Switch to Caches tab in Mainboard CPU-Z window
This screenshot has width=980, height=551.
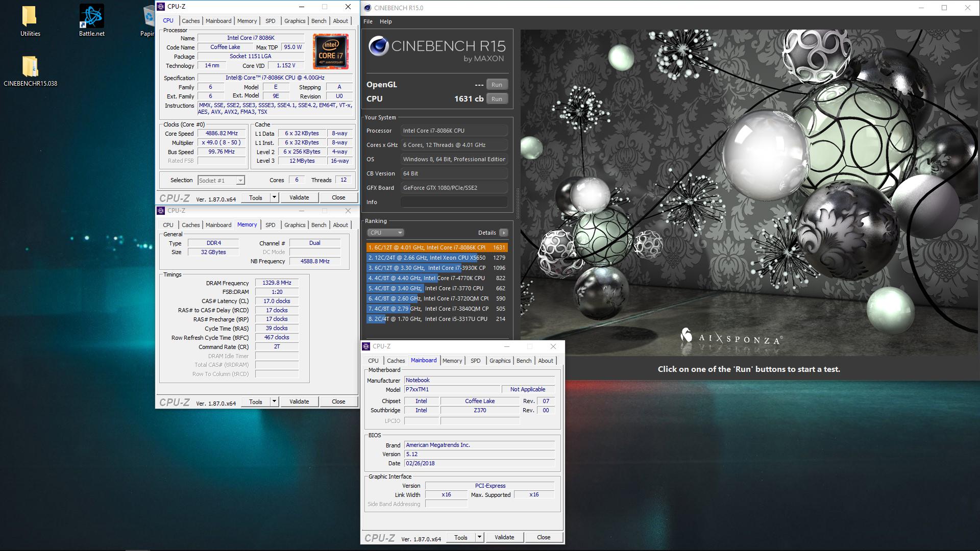[x=396, y=361]
